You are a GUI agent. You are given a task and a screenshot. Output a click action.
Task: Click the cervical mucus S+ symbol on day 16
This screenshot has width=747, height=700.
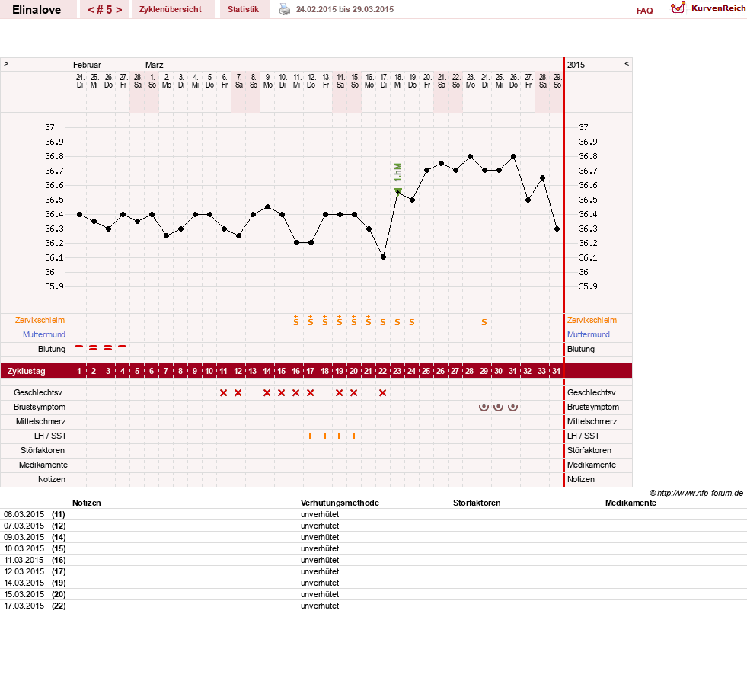tap(296, 320)
